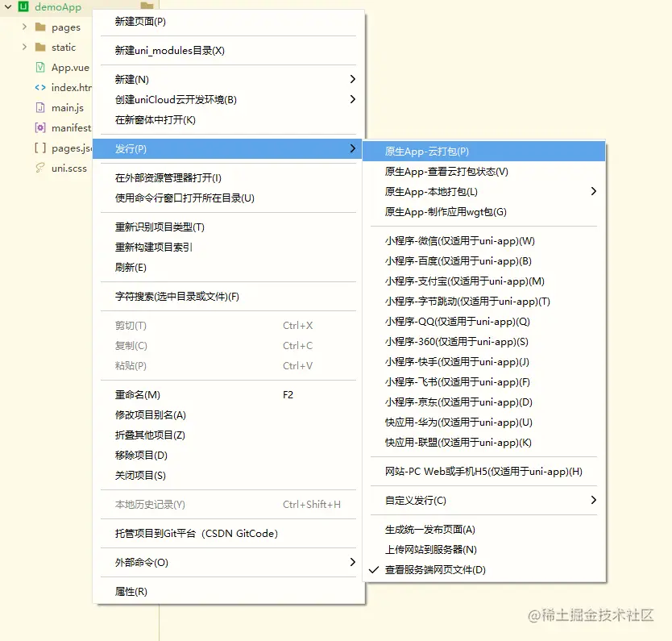Choose 小程序-百度 publish option
Screen dimensions: 672x641
click(484, 261)
